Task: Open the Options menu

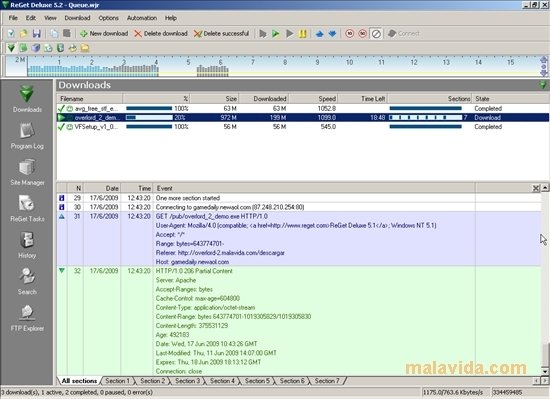Action: (x=108, y=18)
